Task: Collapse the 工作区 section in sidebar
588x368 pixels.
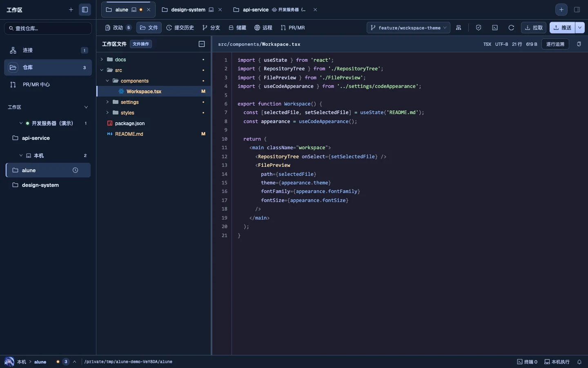Action: coord(86,107)
